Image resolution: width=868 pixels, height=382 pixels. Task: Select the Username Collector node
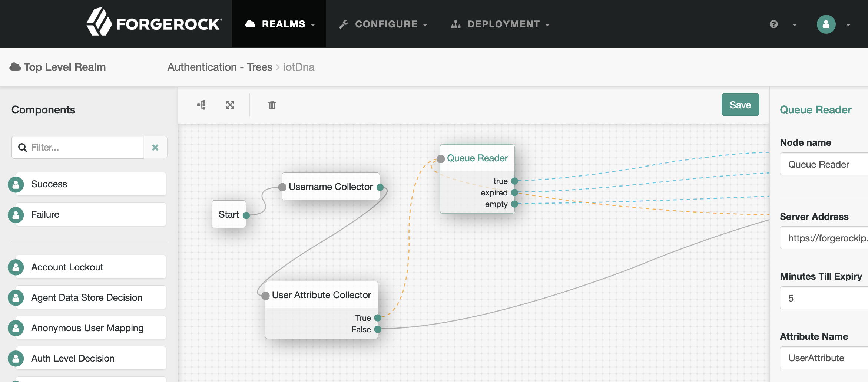331,187
